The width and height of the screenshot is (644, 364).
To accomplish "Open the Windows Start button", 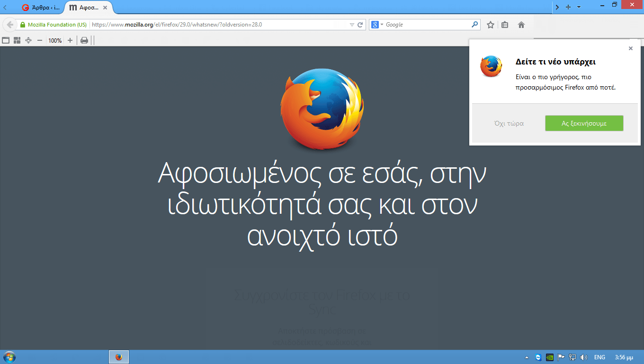I will [9, 357].
